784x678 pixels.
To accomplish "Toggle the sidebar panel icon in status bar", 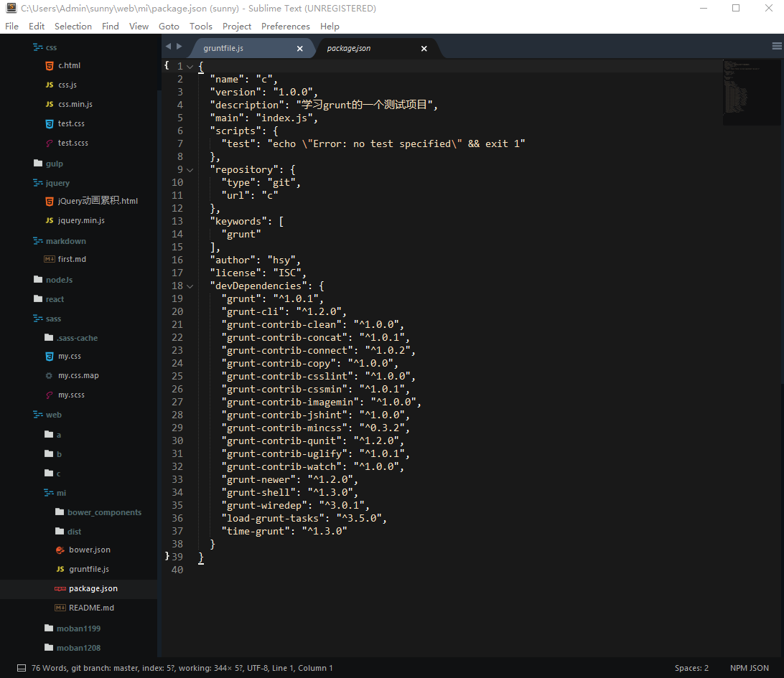I will coord(22,668).
